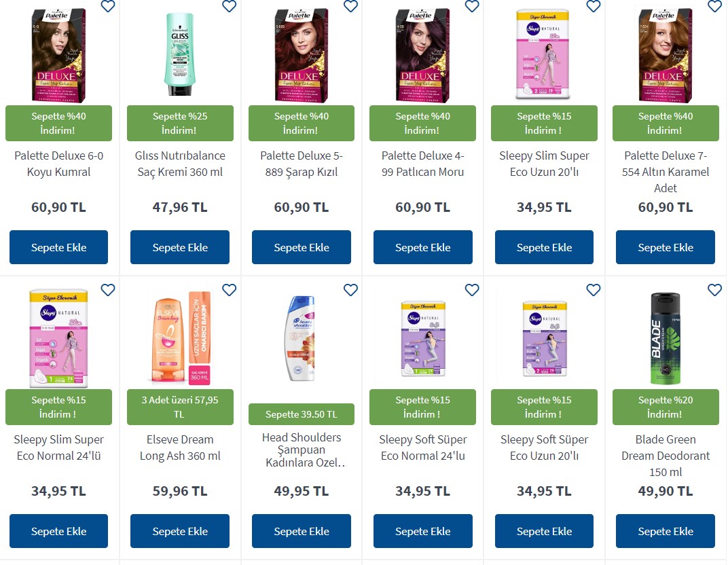Image resolution: width=728 pixels, height=565 pixels.
Task: Open Sleepy Slim Super Eco Uzun 20'li product title
Action: tap(544, 164)
